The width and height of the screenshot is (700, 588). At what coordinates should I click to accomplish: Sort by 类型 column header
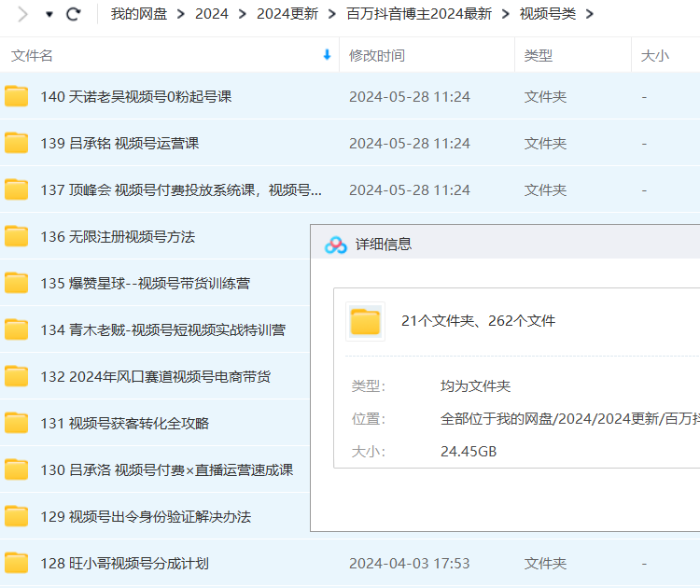point(539,56)
